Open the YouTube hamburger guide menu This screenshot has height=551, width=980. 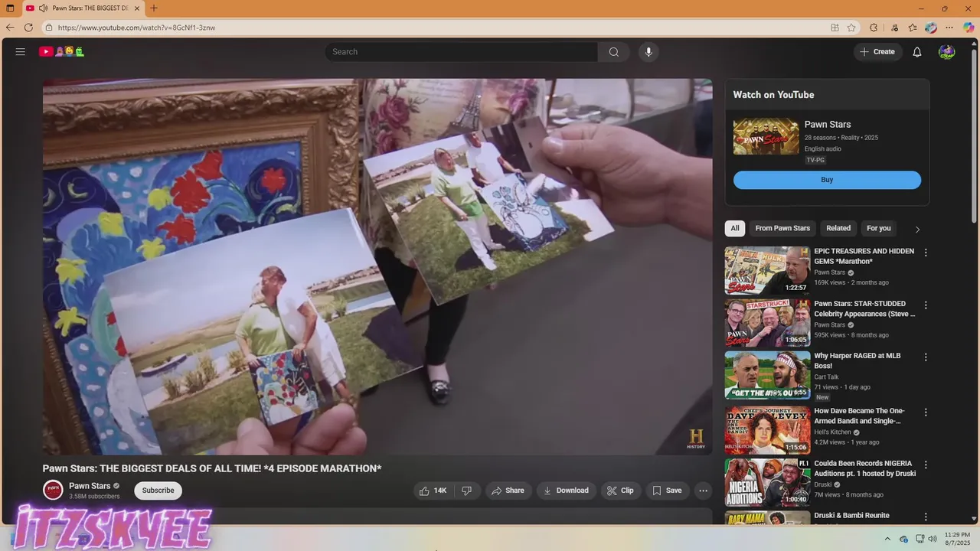click(x=21, y=52)
